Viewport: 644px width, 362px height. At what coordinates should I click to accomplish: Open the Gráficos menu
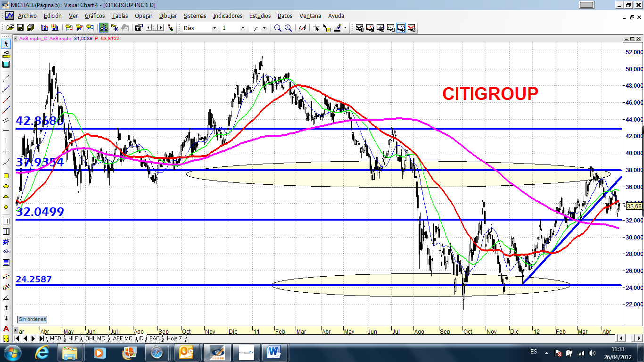[94, 16]
